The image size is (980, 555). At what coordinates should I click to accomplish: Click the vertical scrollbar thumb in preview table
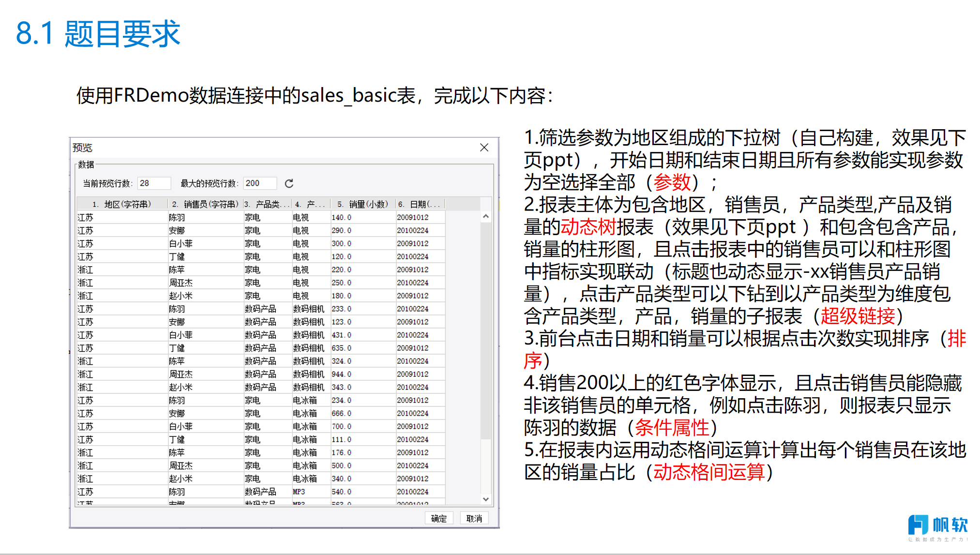pyautogui.click(x=486, y=330)
